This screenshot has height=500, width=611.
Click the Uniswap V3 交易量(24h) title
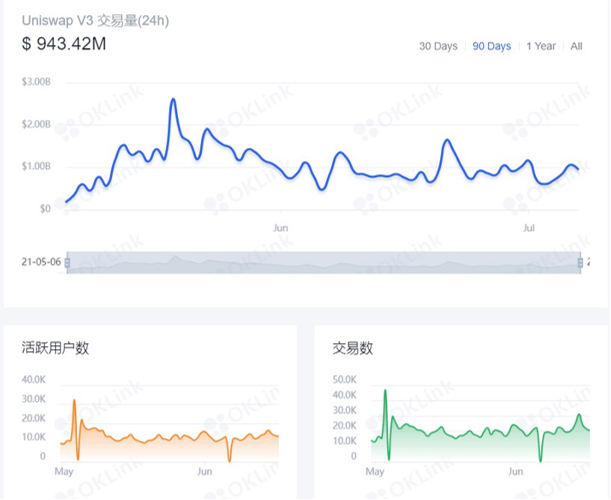tap(95, 21)
